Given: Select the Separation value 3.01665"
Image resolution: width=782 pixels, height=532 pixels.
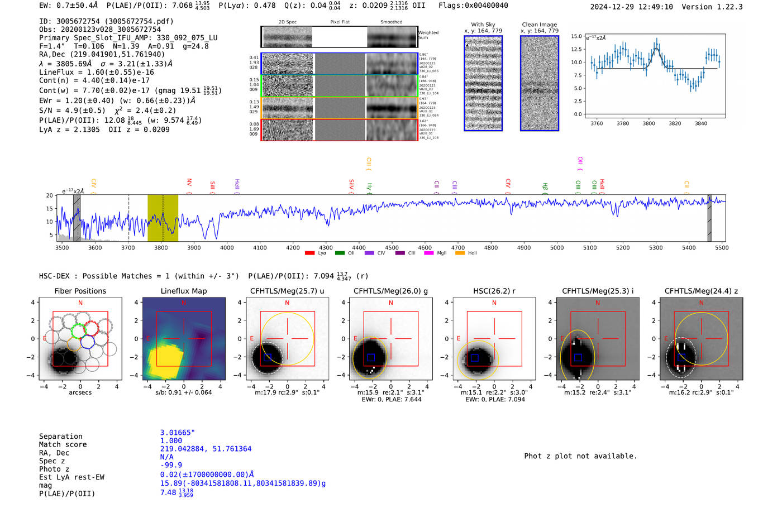Looking at the screenshot, I should pos(178,433).
